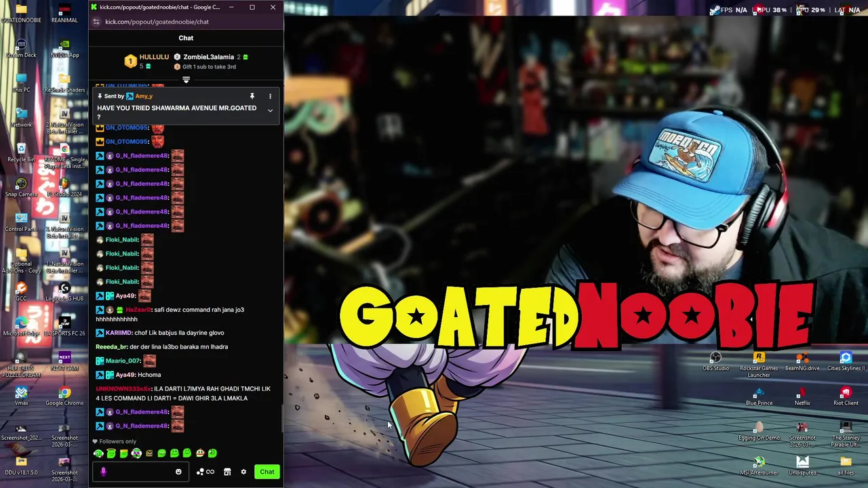Open site info icon in address bar
The height and width of the screenshot is (488, 868).
[x=96, y=22]
